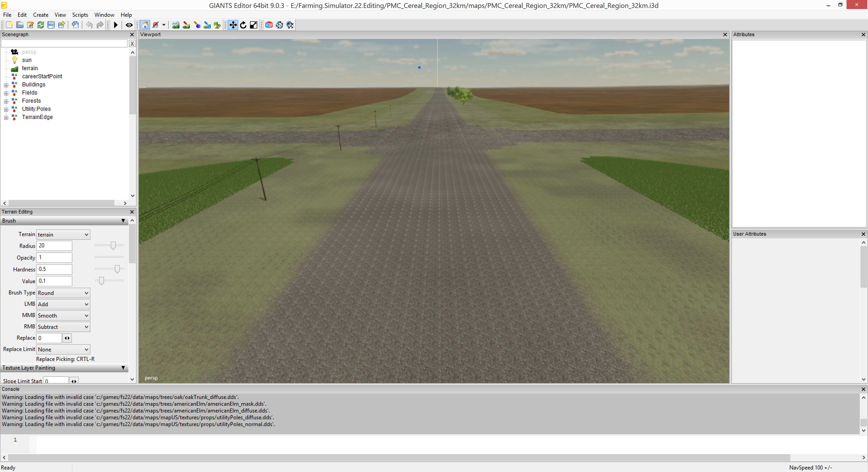Activate the terrain sculpt mode icon
The height and width of the screenshot is (472, 868).
pyautogui.click(x=176, y=25)
